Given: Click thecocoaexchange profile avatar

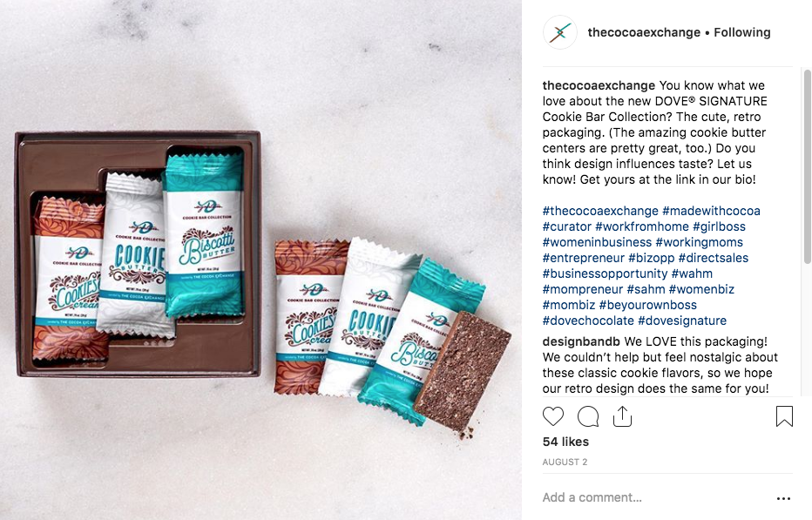Looking at the screenshot, I should tap(560, 32).
